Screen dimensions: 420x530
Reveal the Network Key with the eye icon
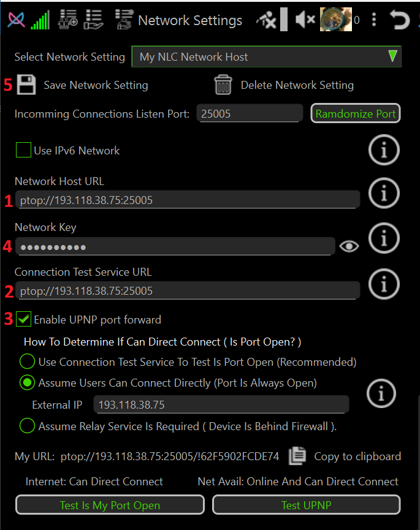[349, 246]
